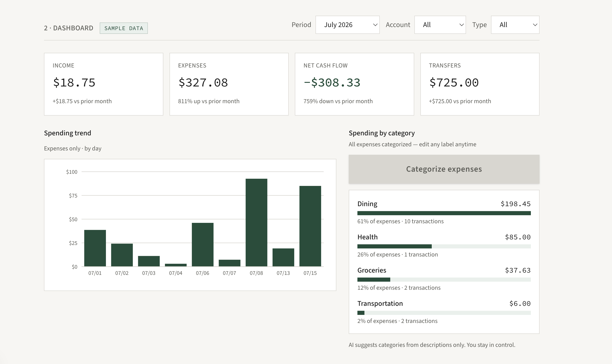Click the Transportation category label
The height and width of the screenshot is (364, 612).
[380, 303]
